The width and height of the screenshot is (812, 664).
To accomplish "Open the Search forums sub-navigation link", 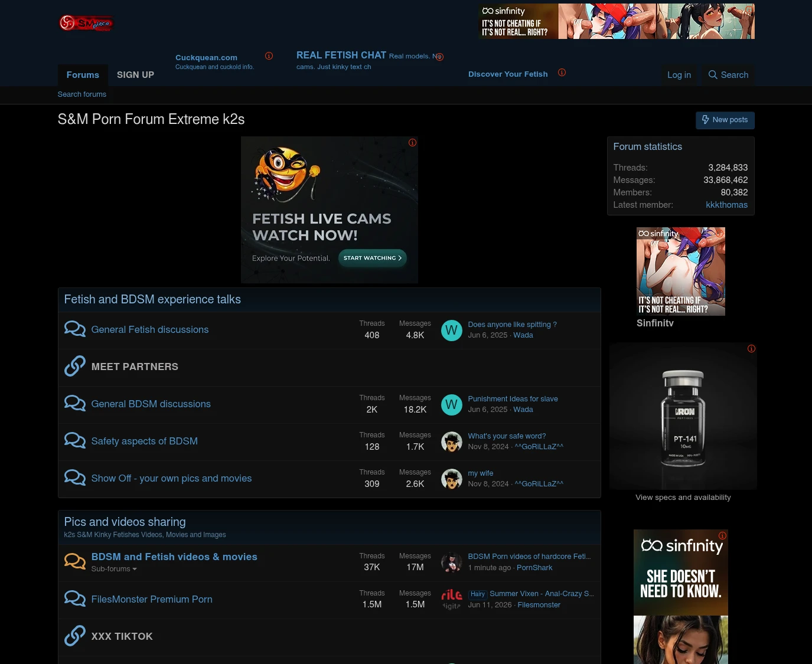I will click(82, 94).
